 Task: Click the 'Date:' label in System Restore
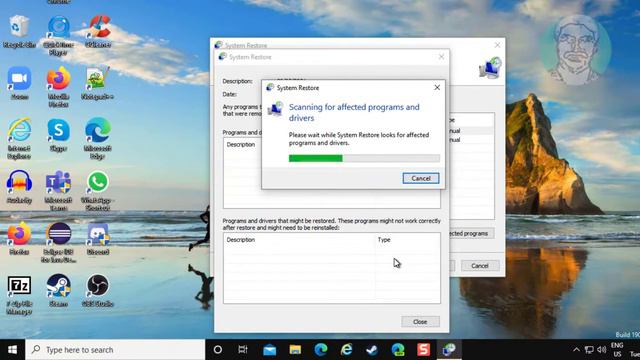229,94
